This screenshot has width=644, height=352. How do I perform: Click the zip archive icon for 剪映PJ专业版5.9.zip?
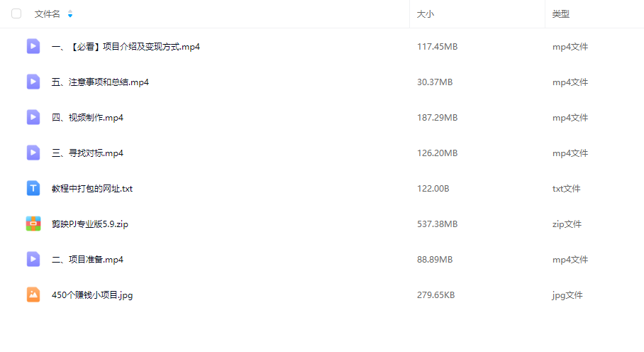pos(33,224)
